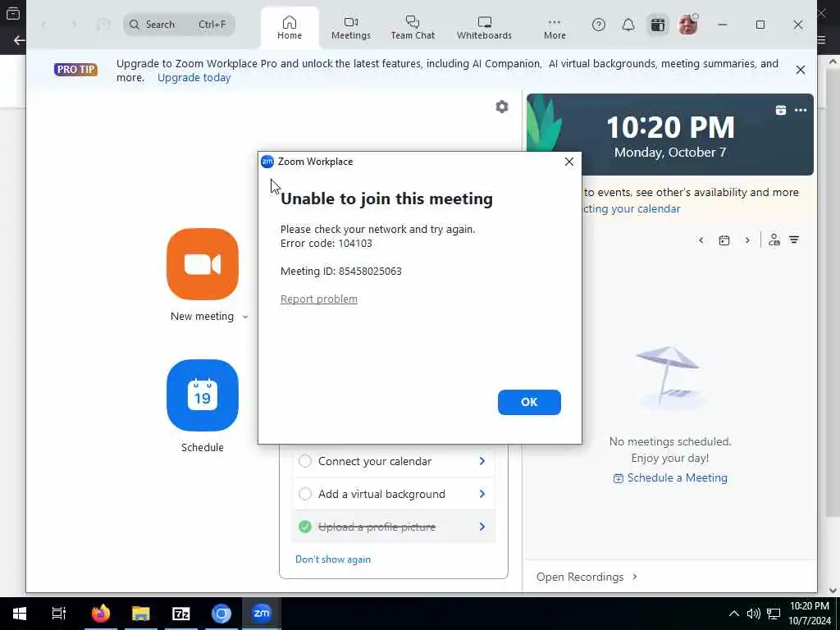Click the Zoom taskbar icon

coord(262,614)
